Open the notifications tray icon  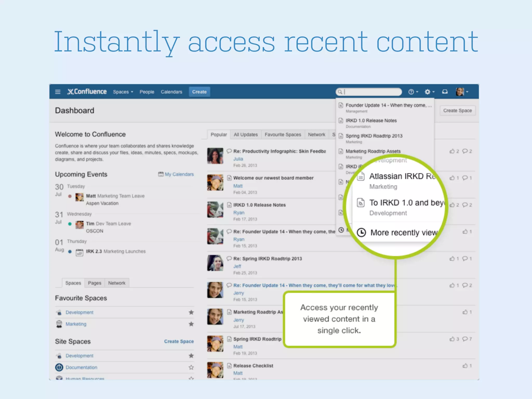click(445, 92)
